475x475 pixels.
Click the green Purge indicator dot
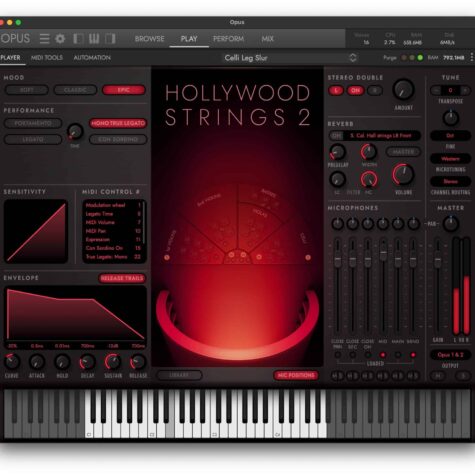coord(420,58)
